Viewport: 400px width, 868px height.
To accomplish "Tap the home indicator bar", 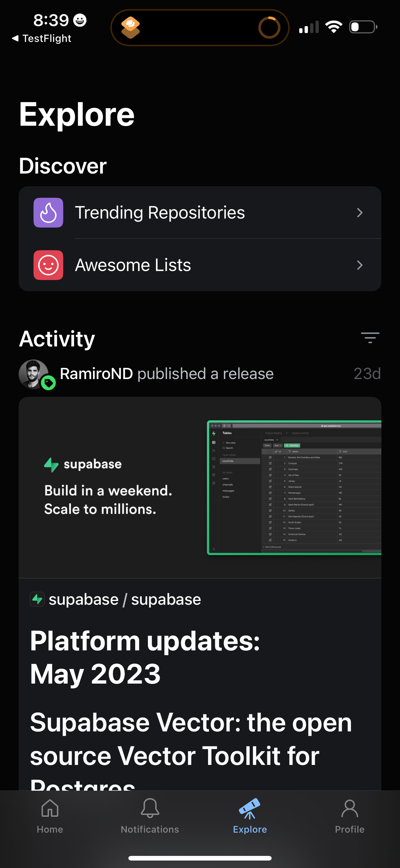I will (x=200, y=858).
